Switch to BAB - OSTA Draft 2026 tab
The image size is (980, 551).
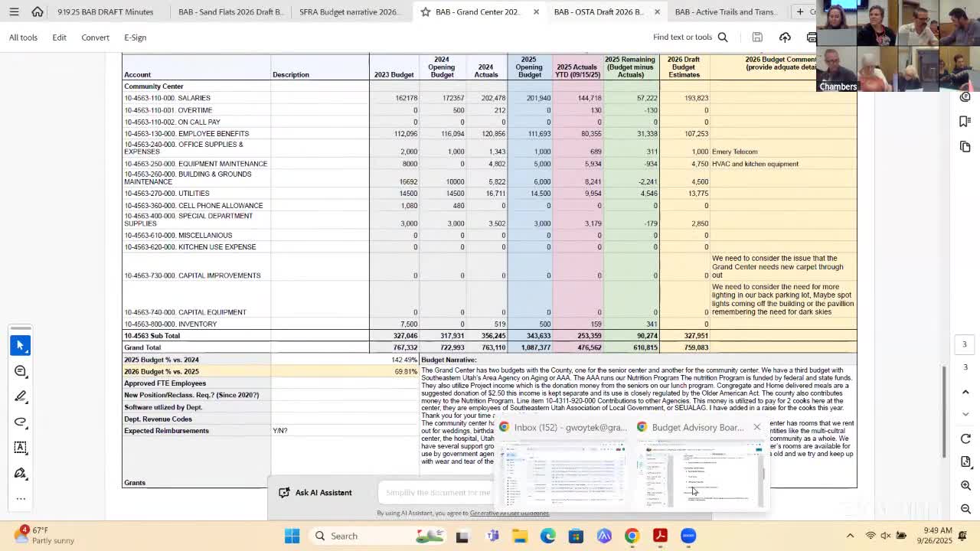(x=598, y=11)
